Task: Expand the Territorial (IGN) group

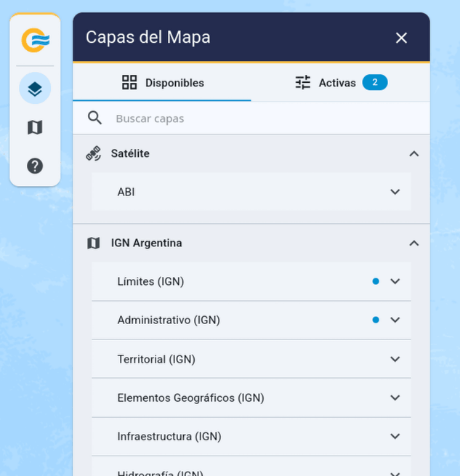Action: coord(395,359)
